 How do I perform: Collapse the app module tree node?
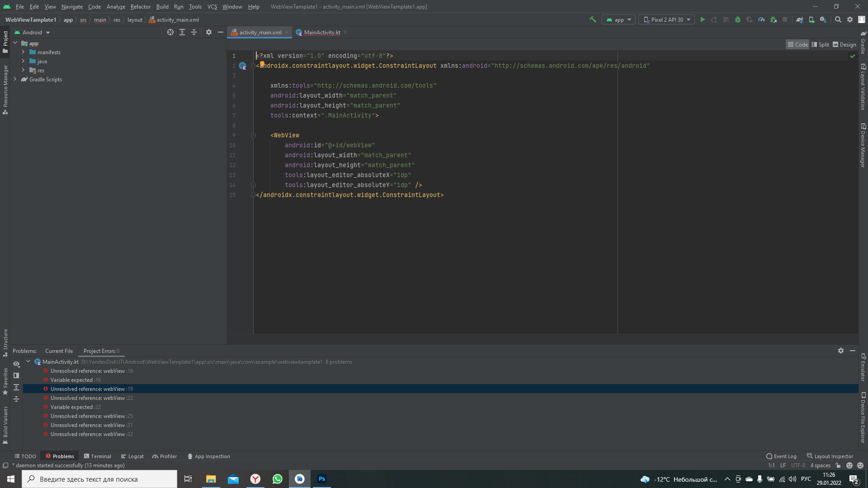(15, 43)
